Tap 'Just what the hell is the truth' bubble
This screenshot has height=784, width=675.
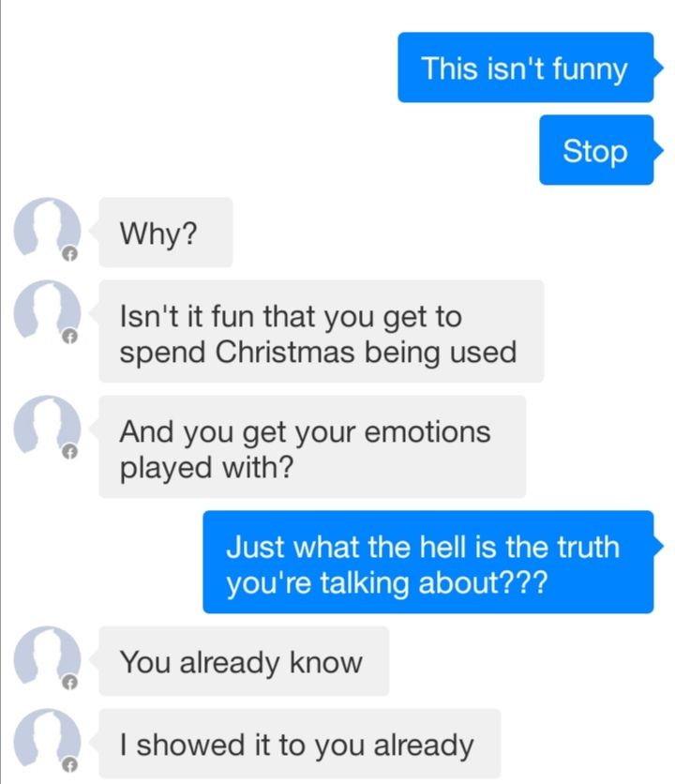pos(428,562)
